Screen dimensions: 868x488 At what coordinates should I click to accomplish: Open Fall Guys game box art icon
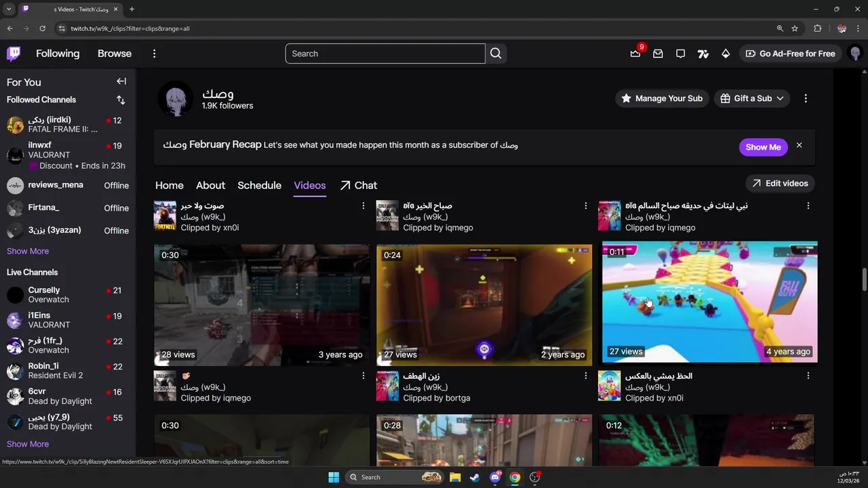609,386
